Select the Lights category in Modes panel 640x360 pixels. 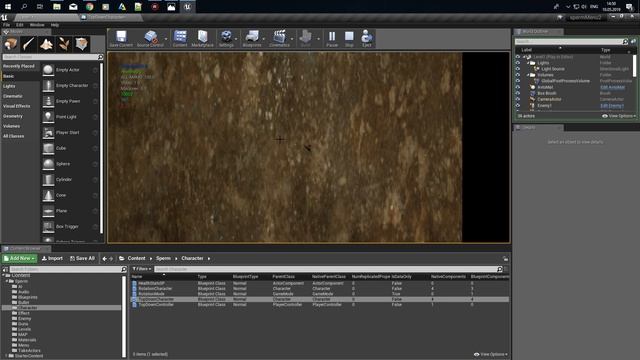pos(20,86)
